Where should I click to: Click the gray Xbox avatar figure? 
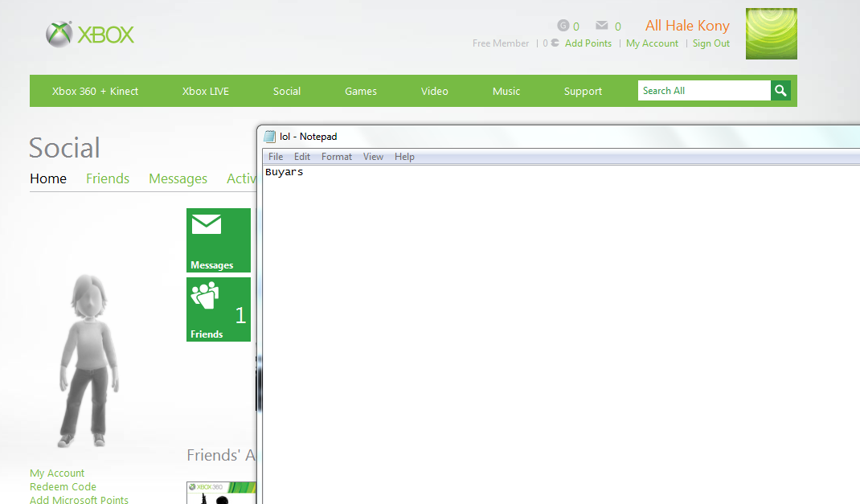coord(88,361)
